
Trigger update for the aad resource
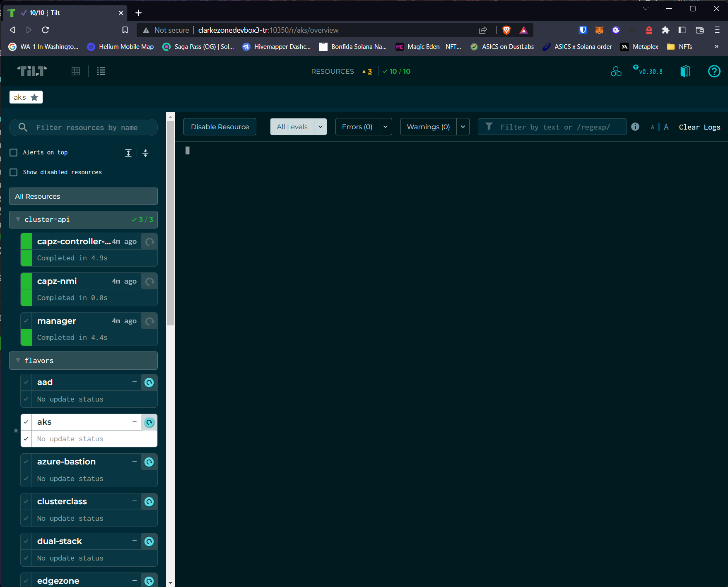pos(149,383)
